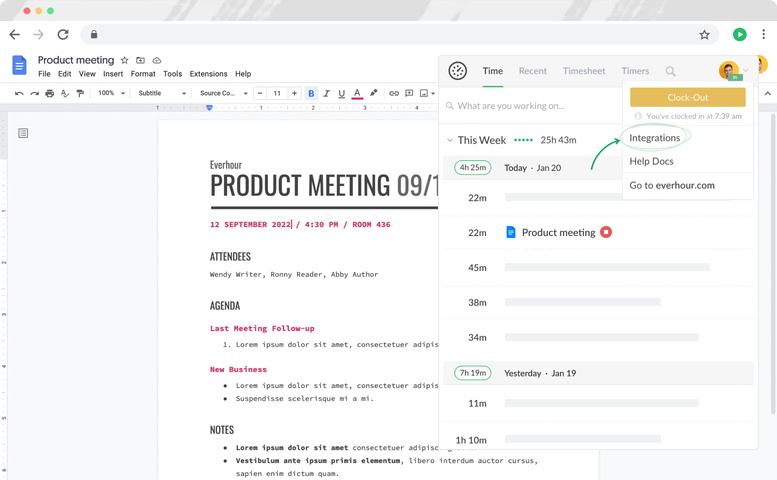Image resolution: width=777 pixels, height=480 pixels.
Task: Click the insert link icon
Action: (x=394, y=93)
